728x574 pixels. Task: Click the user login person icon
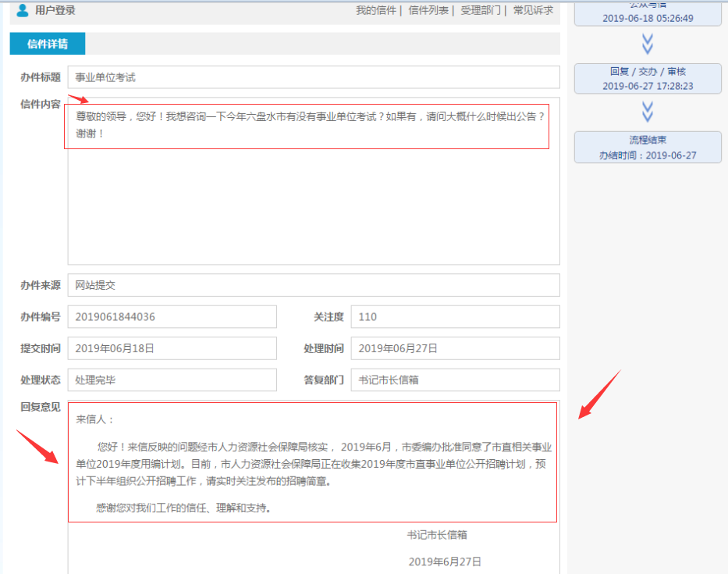click(23, 10)
